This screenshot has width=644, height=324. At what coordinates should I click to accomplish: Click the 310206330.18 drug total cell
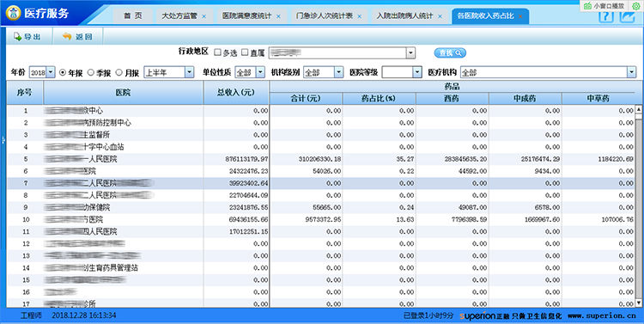coord(306,159)
